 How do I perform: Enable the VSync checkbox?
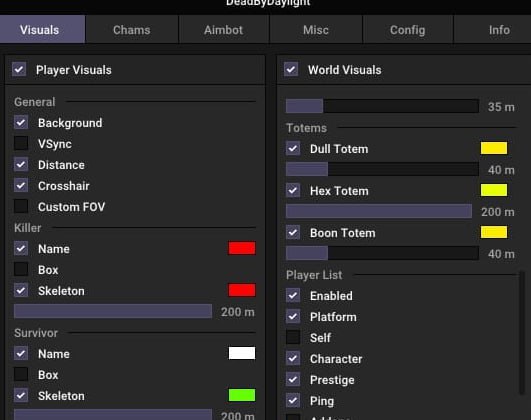[21, 143]
